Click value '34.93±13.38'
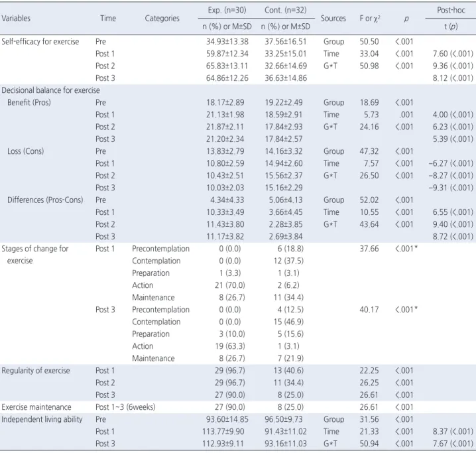The width and height of the screenshot is (476, 453). point(227,42)
